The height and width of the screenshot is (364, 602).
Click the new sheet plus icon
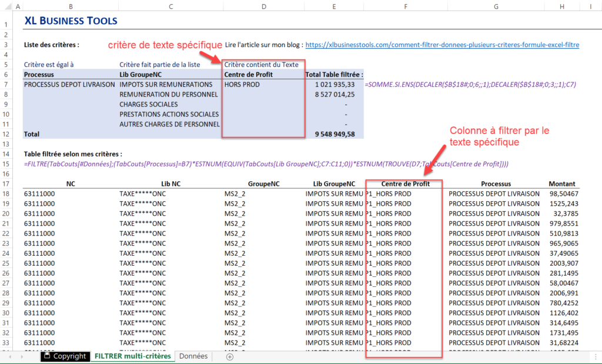(x=230, y=356)
